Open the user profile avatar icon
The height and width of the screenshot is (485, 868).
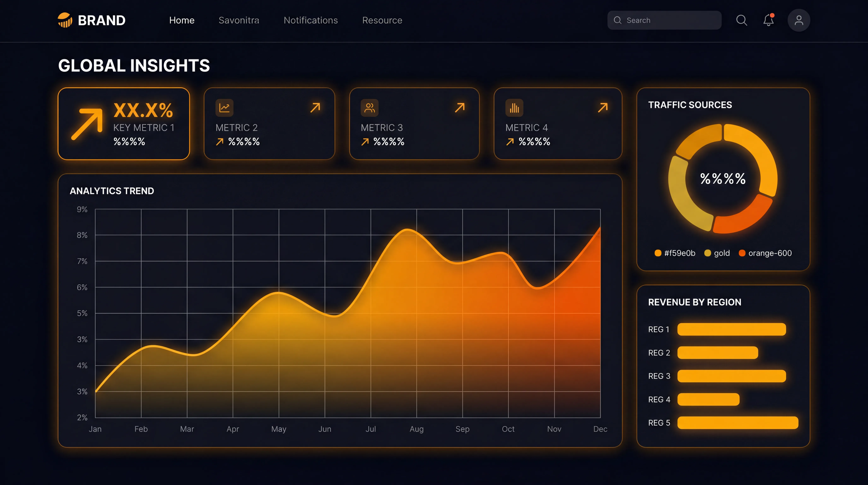tap(799, 20)
